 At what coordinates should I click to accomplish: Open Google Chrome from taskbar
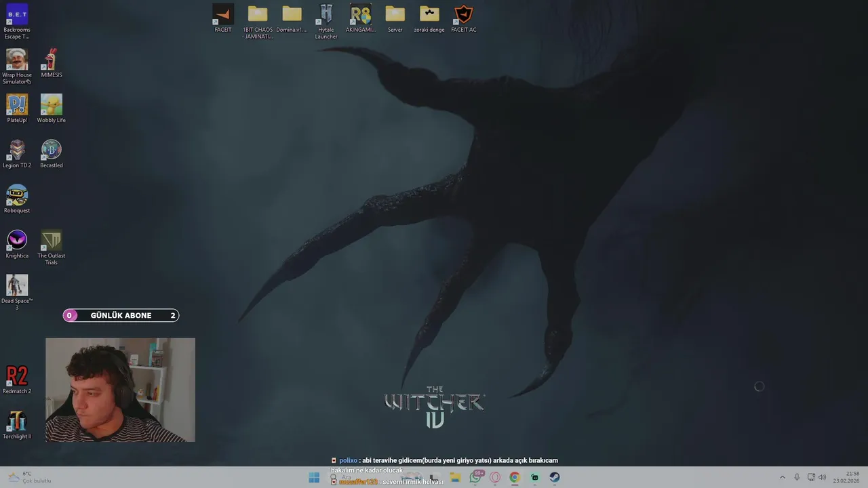(515, 477)
